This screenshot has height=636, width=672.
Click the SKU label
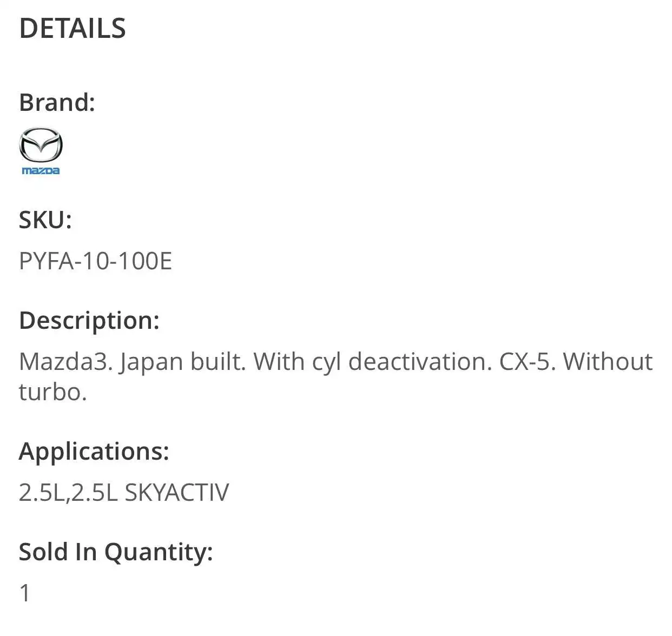click(x=45, y=220)
